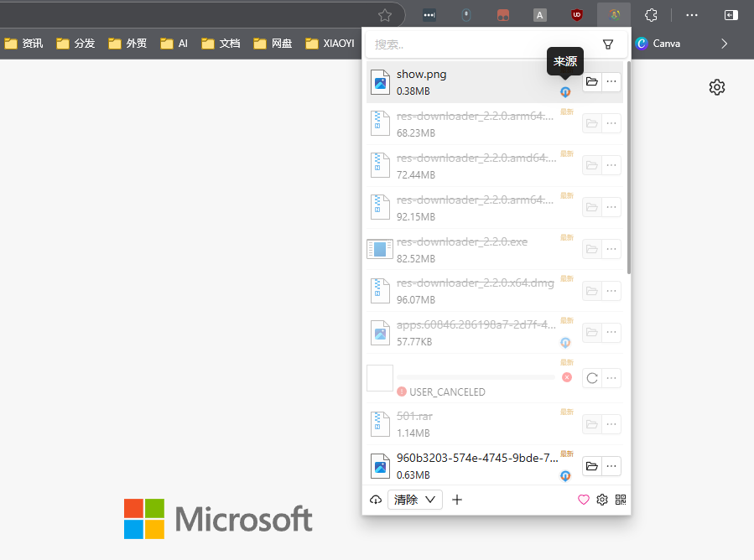More options for 72.44MB download

[x=611, y=165]
